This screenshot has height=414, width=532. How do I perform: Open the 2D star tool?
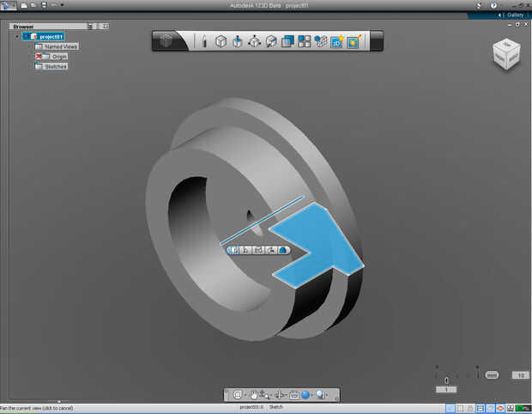coord(337,41)
